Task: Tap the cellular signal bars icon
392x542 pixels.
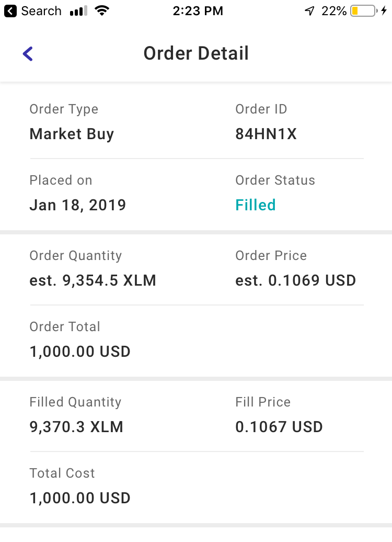Action: (78, 11)
